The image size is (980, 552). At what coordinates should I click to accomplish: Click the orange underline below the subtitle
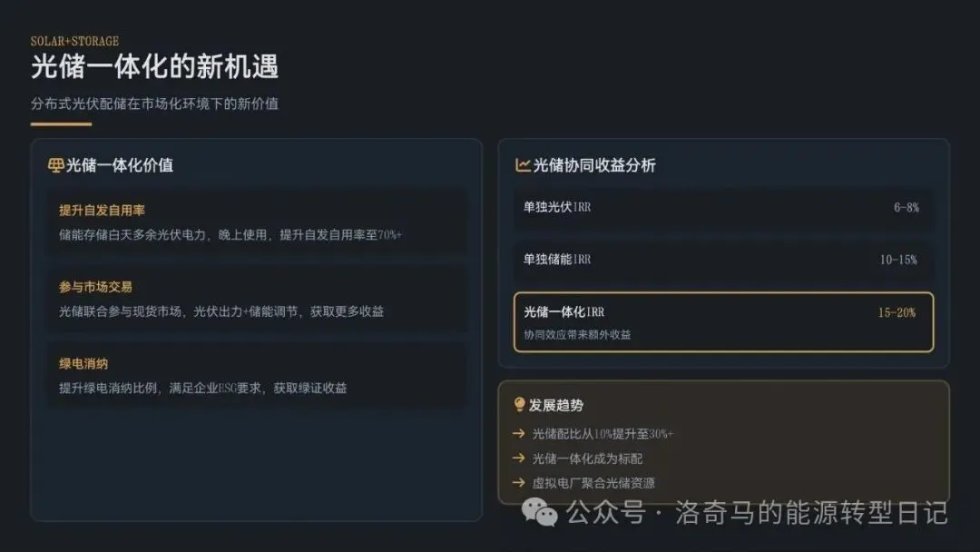click(x=61, y=124)
